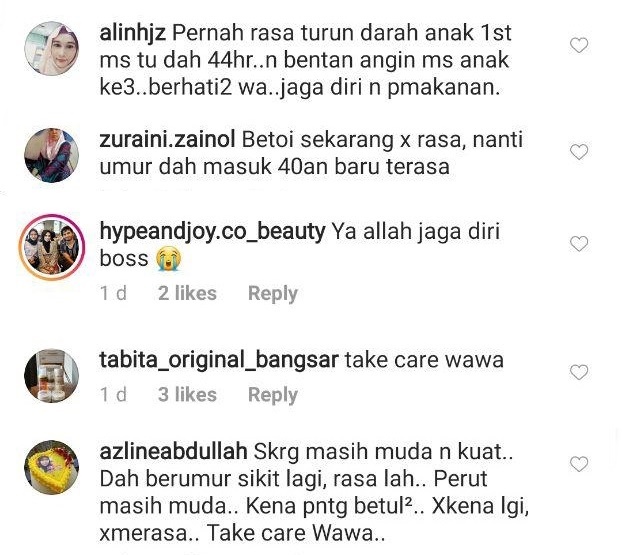Open hypeandjoy.co_beauty username link
The width and height of the screenshot is (622, 555).
click(x=212, y=232)
